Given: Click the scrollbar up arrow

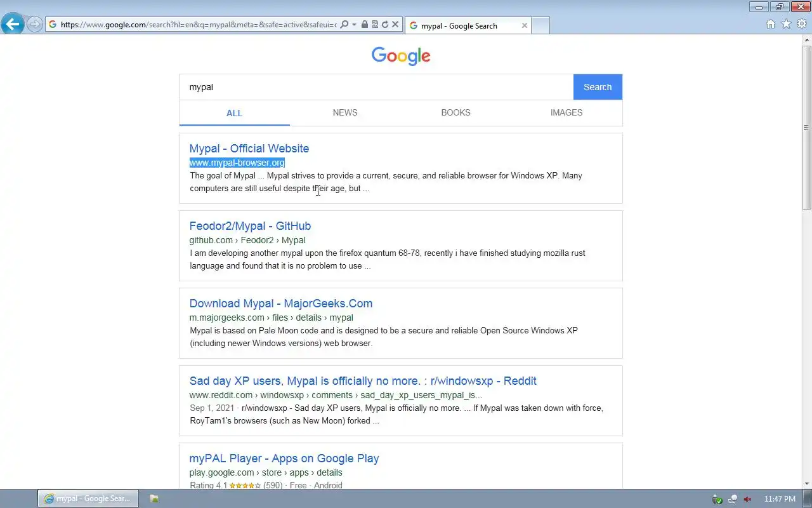Looking at the screenshot, I should pyautogui.click(x=806, y=40).
